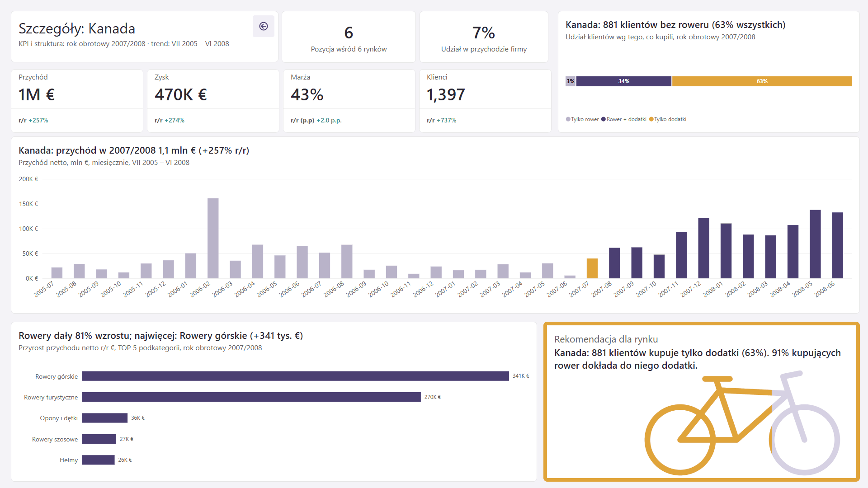Click the Pozycja wśród 6 rynków card
Viewport: 868px width, 488px height.
(349, 37)
